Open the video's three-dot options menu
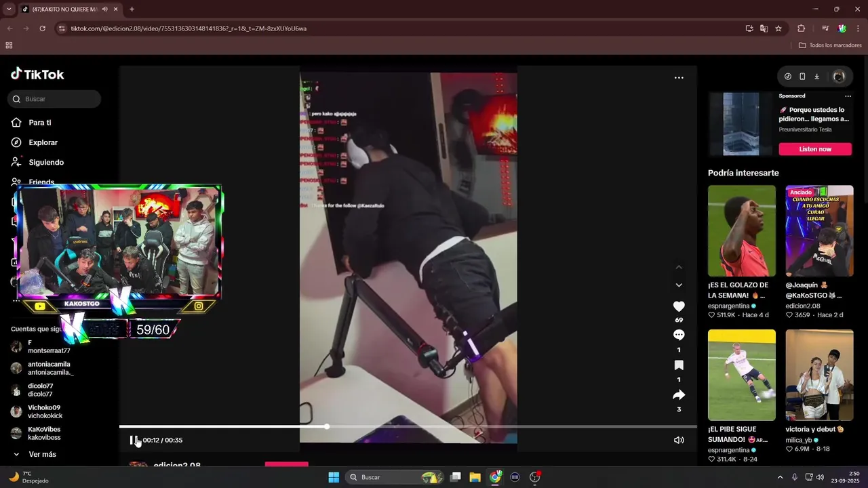 [x=679, y=78]
